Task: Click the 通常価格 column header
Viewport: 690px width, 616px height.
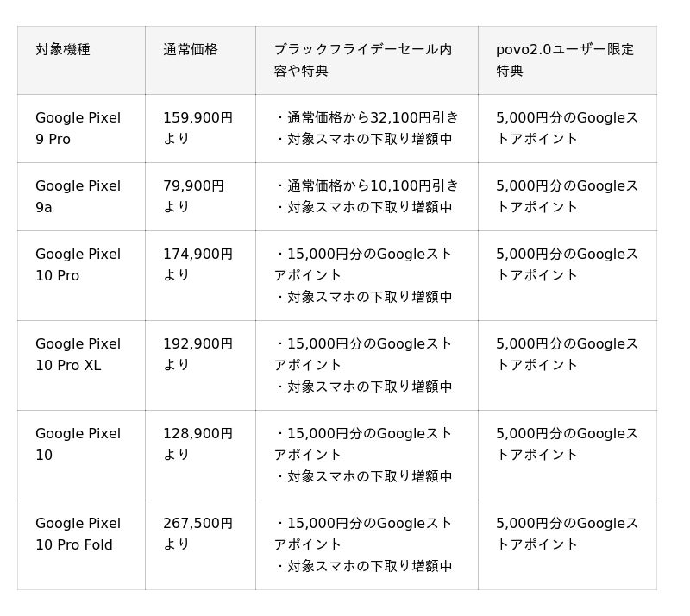Action: pyautogui.click(x=191, y=50)
